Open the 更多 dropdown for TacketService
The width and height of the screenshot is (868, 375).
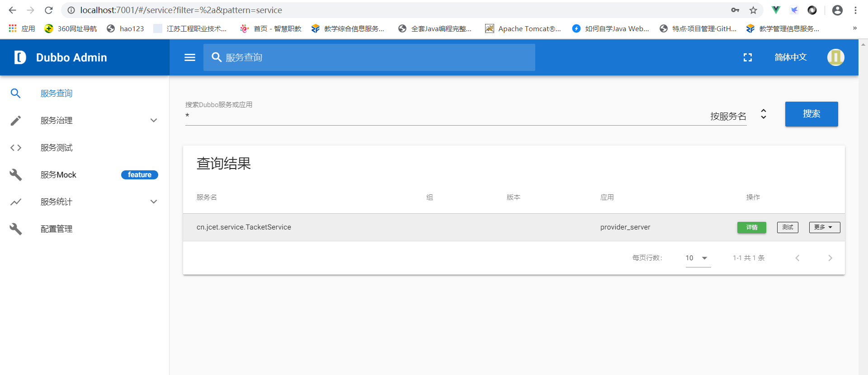(x=825, y=227)
